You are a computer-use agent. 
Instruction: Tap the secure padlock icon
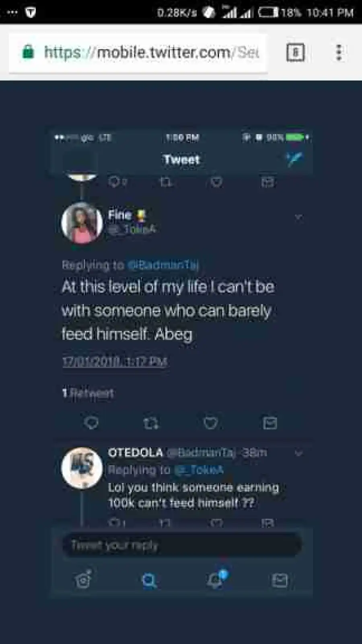(x=28, y=52)
